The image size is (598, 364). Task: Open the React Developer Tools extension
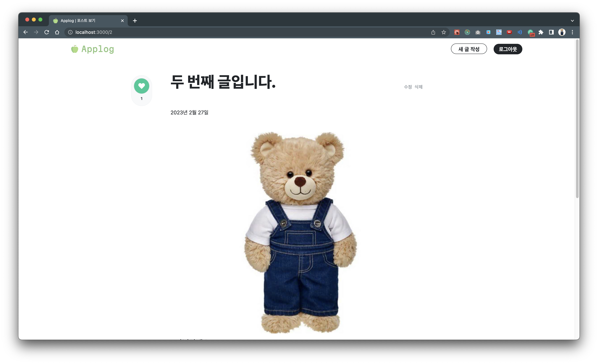pos(457,32)
